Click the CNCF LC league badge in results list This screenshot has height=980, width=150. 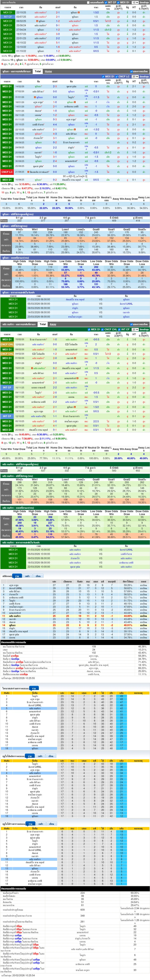[7, 172]
